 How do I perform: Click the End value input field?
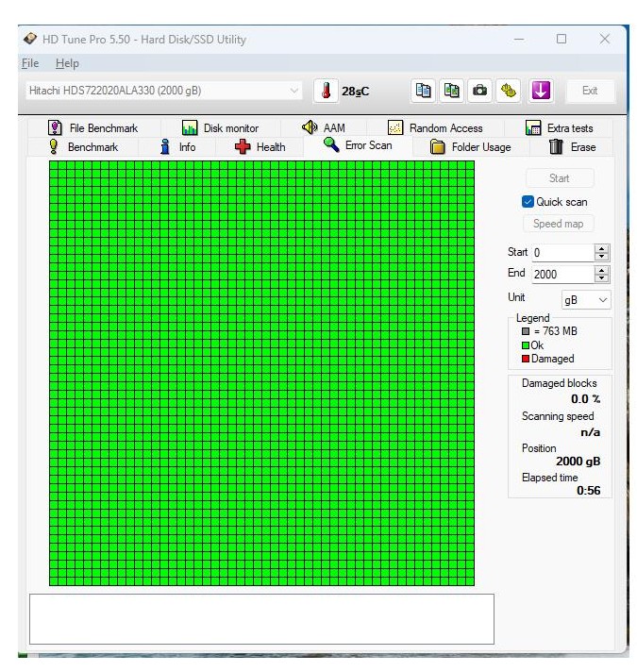click(561, 275)
